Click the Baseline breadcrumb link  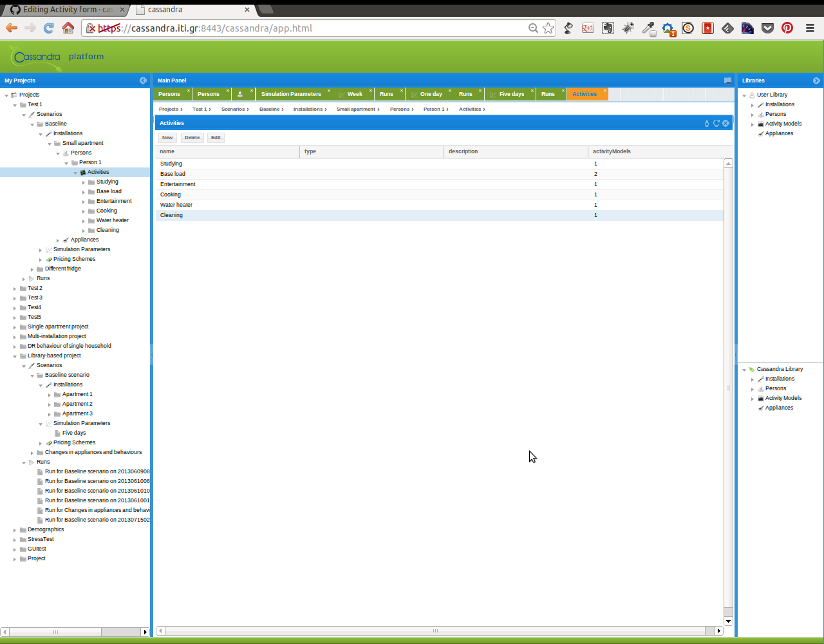pyautogui.click(x=269, y=109)
